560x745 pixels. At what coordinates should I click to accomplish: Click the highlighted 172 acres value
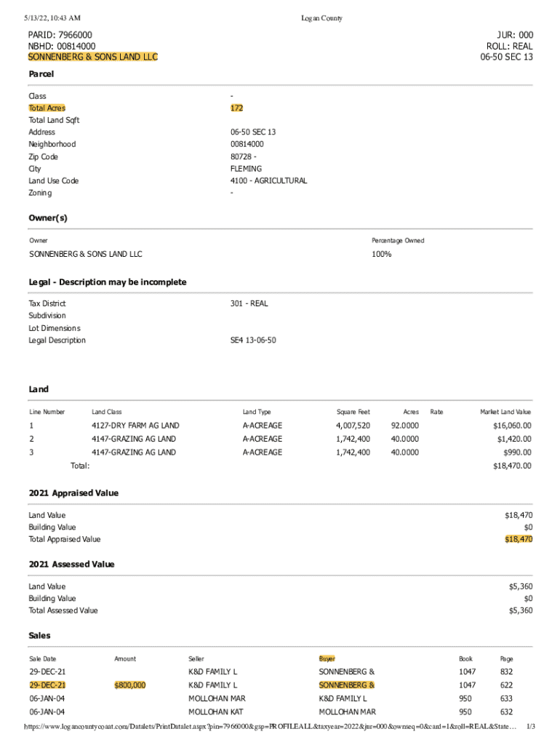236,108
